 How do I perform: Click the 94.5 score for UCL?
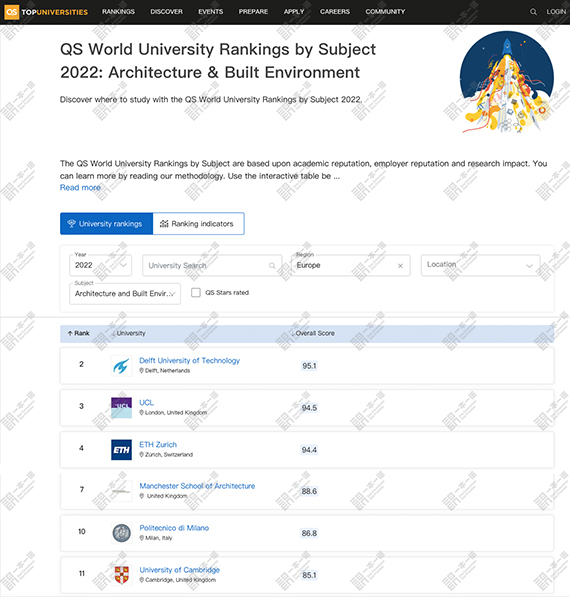click(309, 408)
